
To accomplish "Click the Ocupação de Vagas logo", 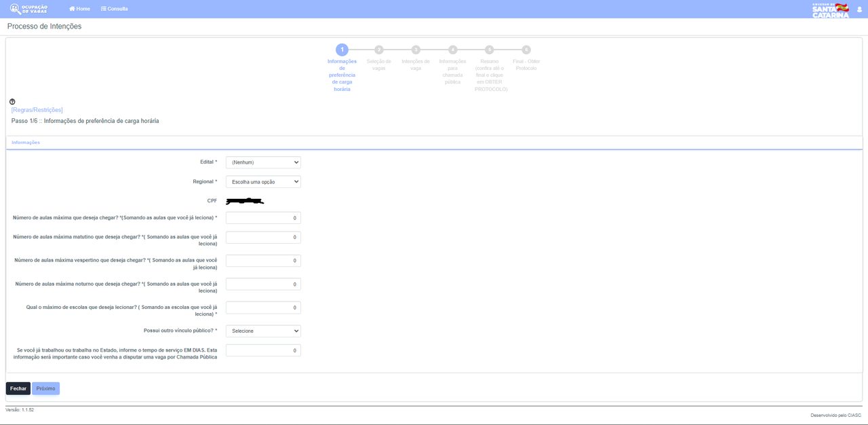I will [28, 9].
